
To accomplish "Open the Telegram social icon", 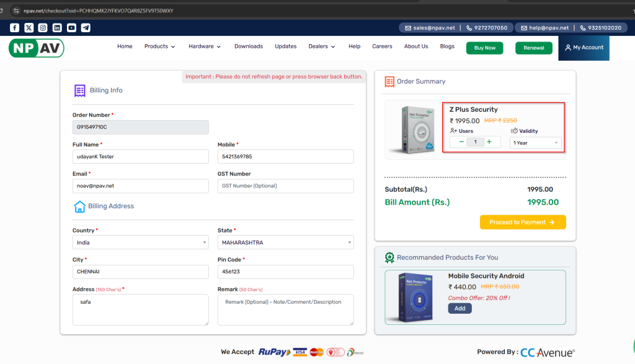I will click(x=86, y=28).
